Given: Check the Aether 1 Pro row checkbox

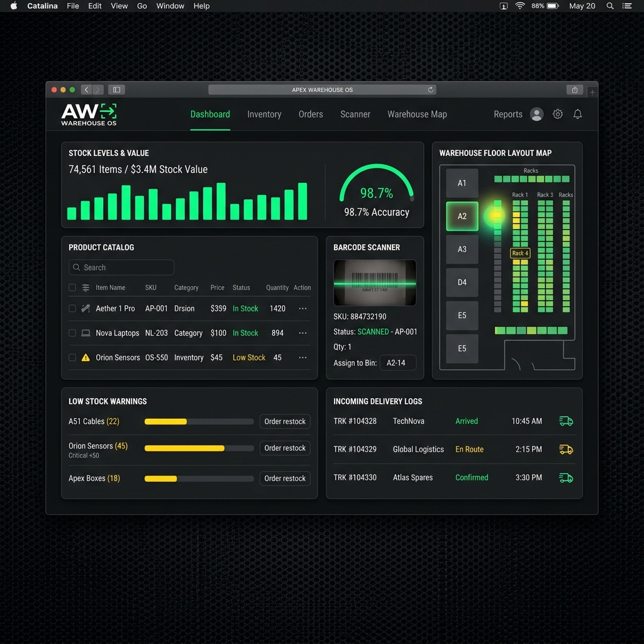Looking at the screenshot, I should (x=72, y=308).
